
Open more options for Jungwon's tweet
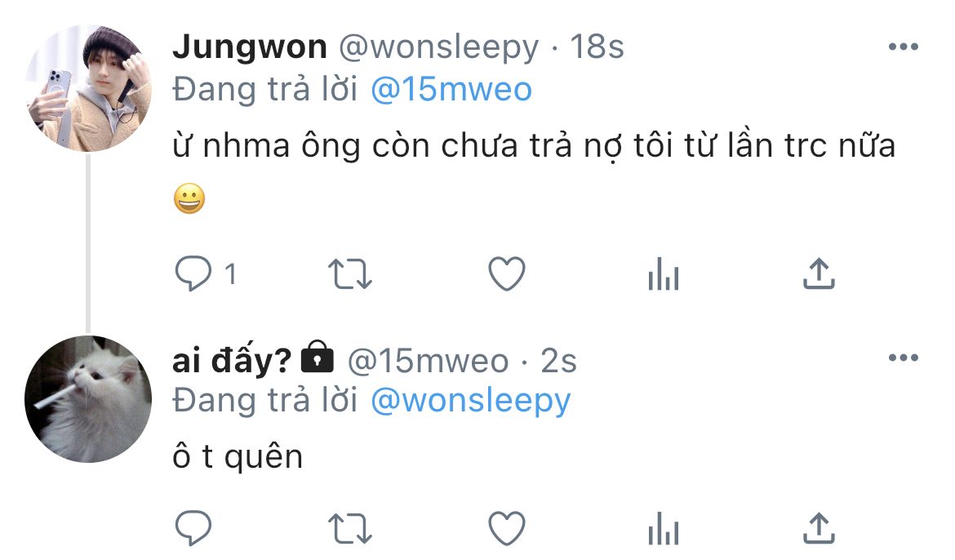pos(904,47)
